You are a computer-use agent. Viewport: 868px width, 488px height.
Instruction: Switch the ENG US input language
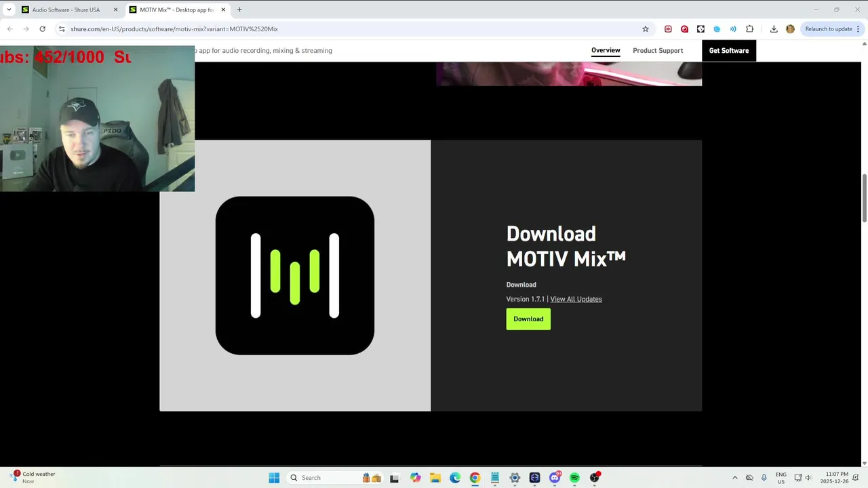point(781,478)
